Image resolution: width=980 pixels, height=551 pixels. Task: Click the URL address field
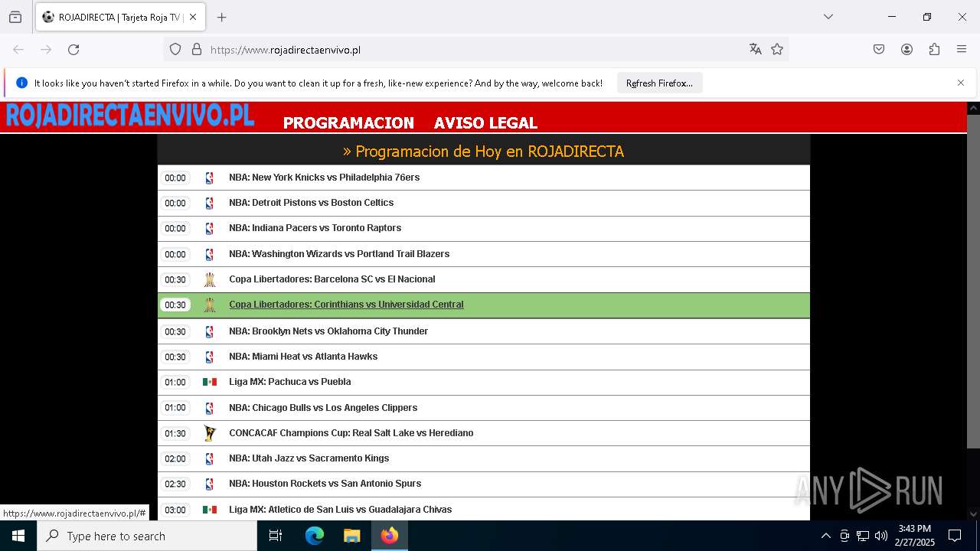point(475,50)
